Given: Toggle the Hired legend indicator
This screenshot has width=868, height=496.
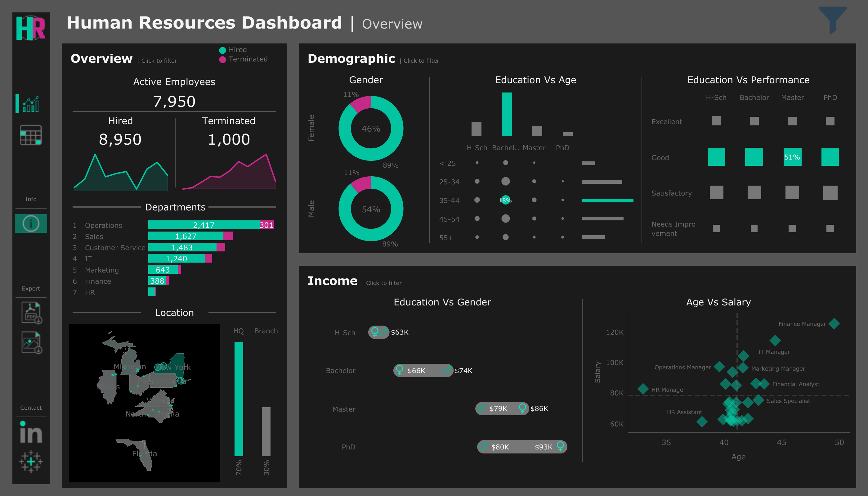Looking at the screenshot, I should tap(223, 50).
